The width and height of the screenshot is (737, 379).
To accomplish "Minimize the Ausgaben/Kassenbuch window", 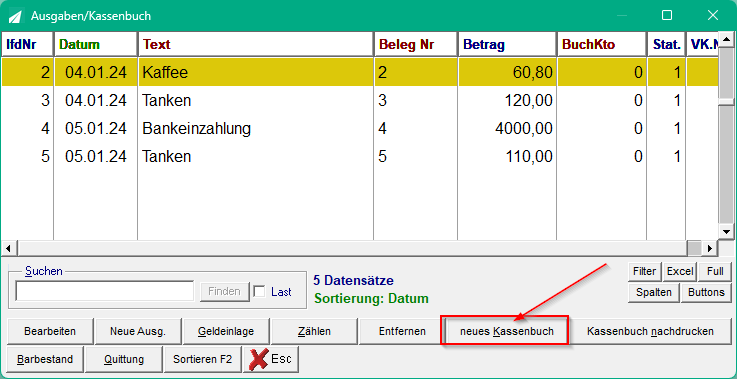I will tap(621, 16).
